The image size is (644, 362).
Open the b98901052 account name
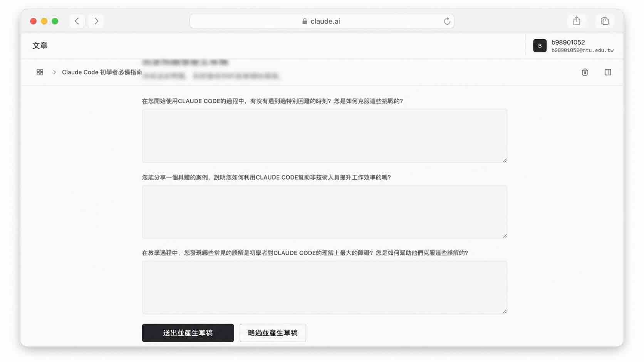pos(568,42)
